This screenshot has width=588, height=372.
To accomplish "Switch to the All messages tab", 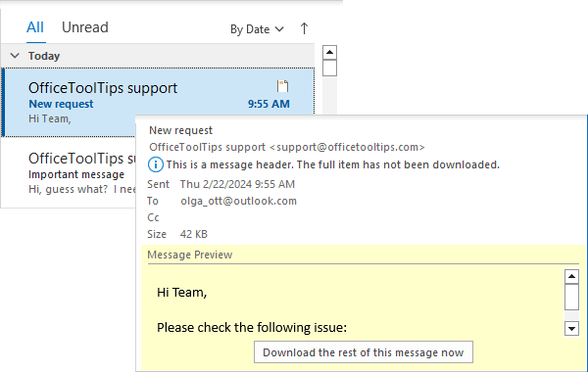I will [x=35, y=27].
